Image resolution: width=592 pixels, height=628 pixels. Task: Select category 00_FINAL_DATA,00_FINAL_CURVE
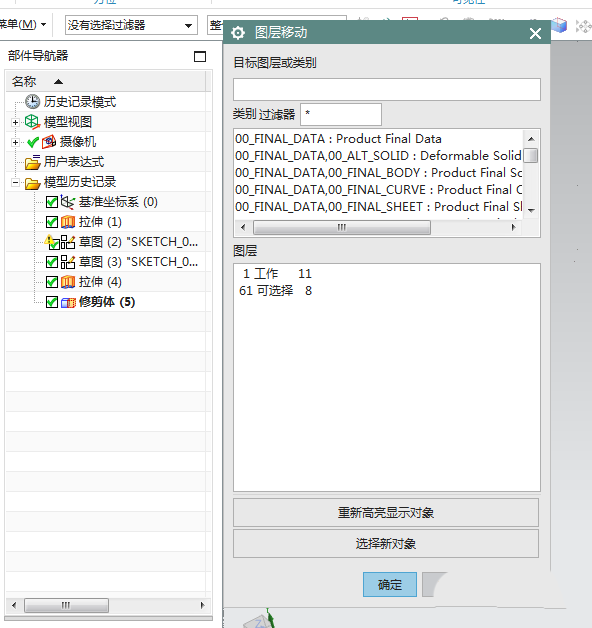379,190
